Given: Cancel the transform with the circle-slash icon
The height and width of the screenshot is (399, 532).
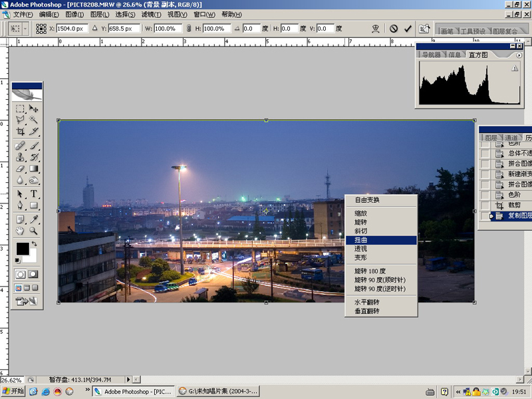Looking at the screenshot, I should pos(394,29).
